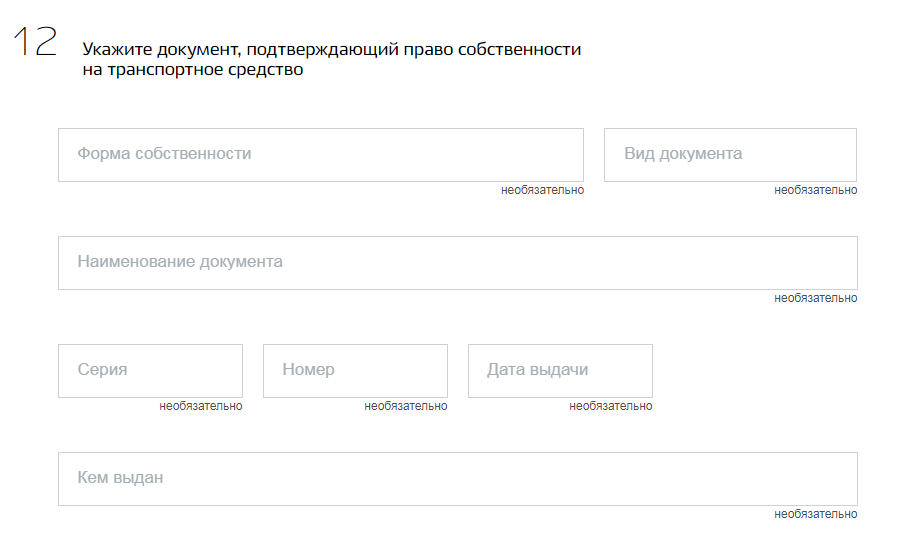Image resolution: width=912 pixels, height=555 pixels.
Task: Click the step number 12
Action: (35, 42)
